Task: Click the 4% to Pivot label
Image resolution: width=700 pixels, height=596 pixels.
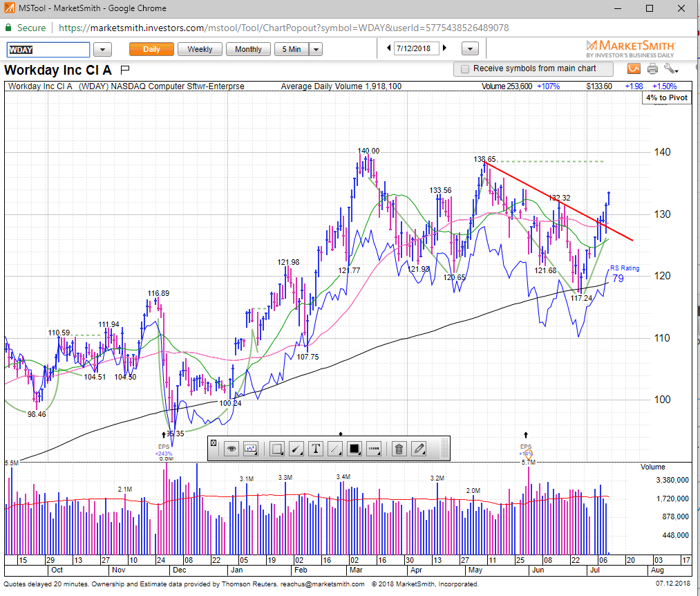Action: coord(667,97)
